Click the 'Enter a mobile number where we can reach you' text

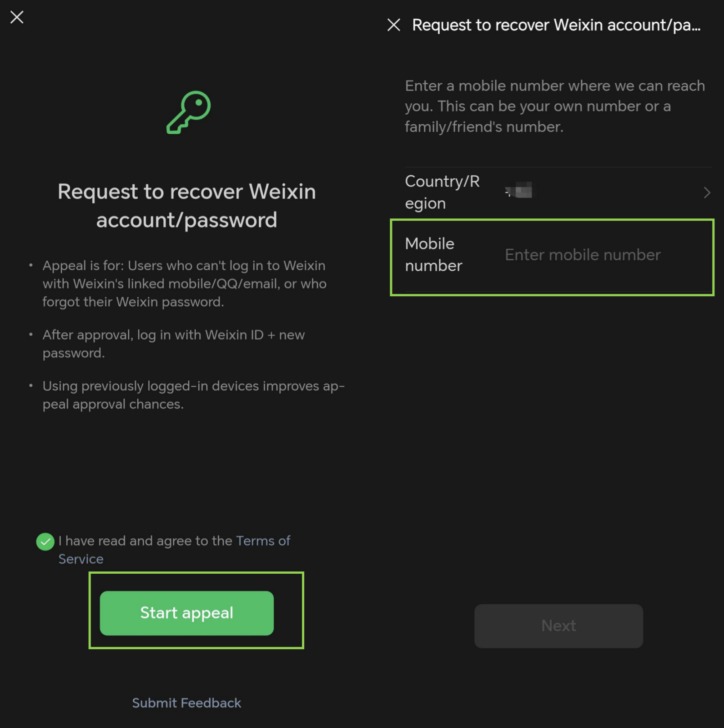click(555, 106)
